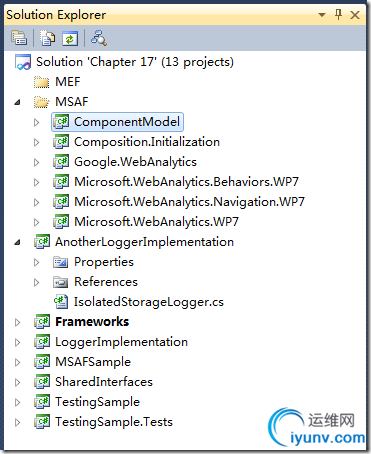Click the Solution 'Chapter 17' icon
The height and width of the screenshot is (454, 371).
point(23,62)
